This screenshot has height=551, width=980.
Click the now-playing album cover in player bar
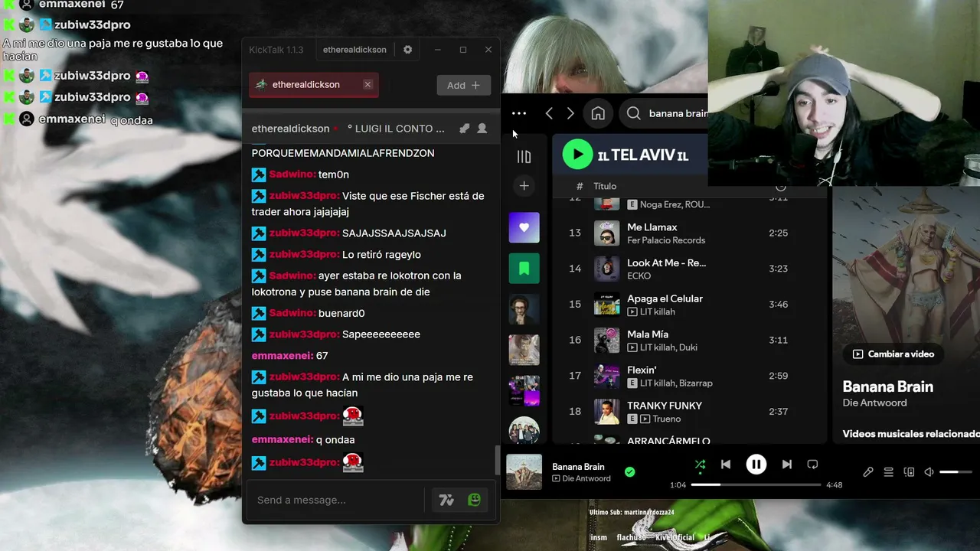tap(524, 472)
